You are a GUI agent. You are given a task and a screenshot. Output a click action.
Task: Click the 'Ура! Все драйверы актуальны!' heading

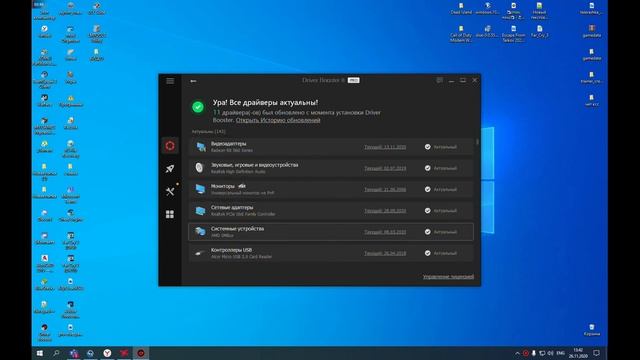[265, 102]
